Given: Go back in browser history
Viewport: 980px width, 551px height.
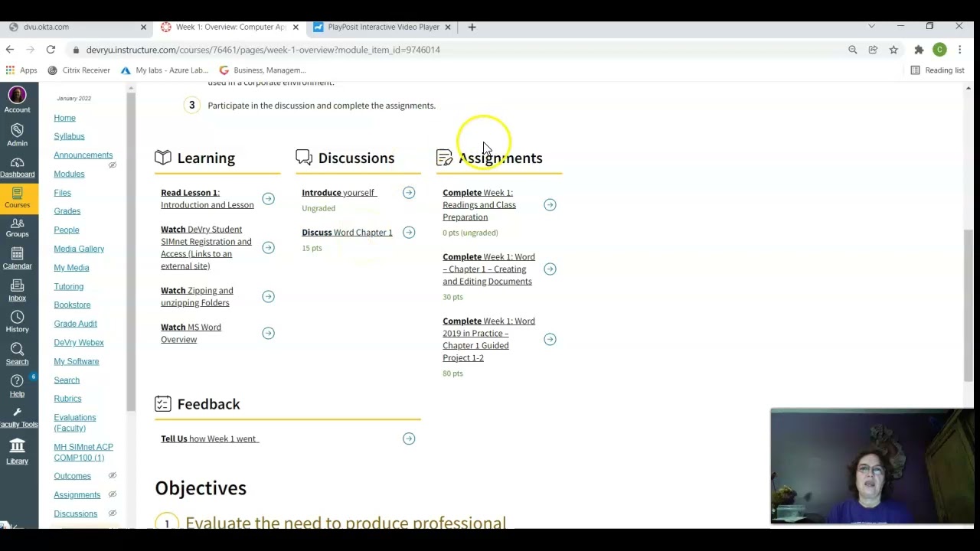Looking at the screenshot, I should pos(10,50).
